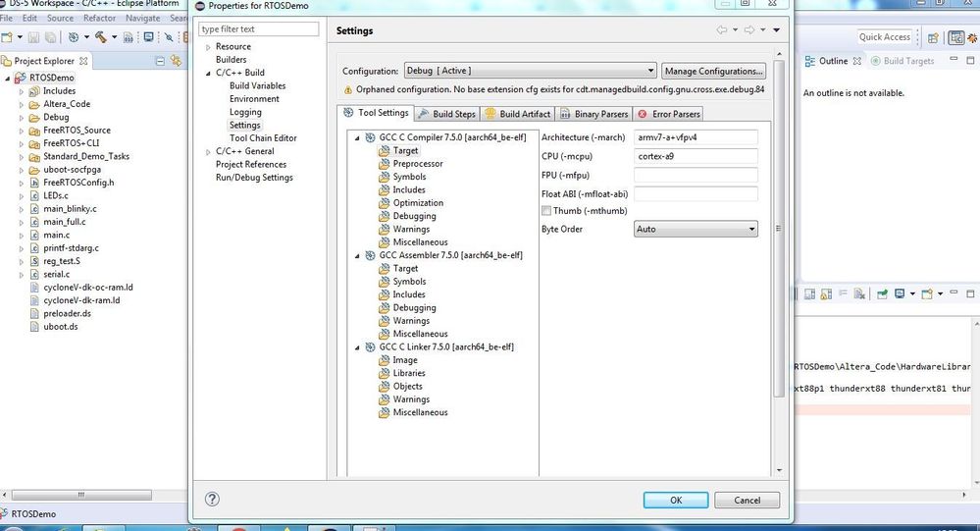Open Miscellaneous settings under GCC Assembler
Image resolution: width=980 pixels, height=531 pixels.
click(x=413, y=335)
